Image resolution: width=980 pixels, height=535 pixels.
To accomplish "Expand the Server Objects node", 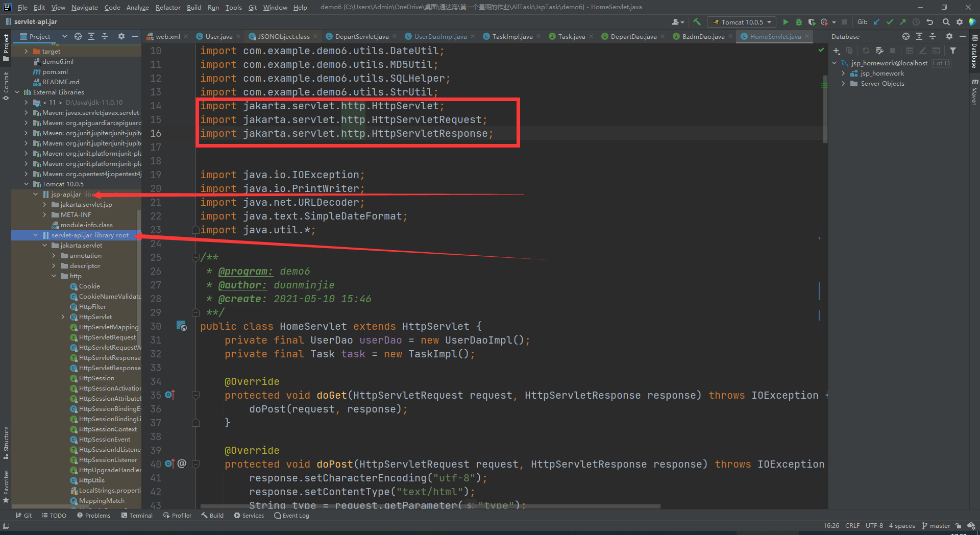I will tap(843, 83).
